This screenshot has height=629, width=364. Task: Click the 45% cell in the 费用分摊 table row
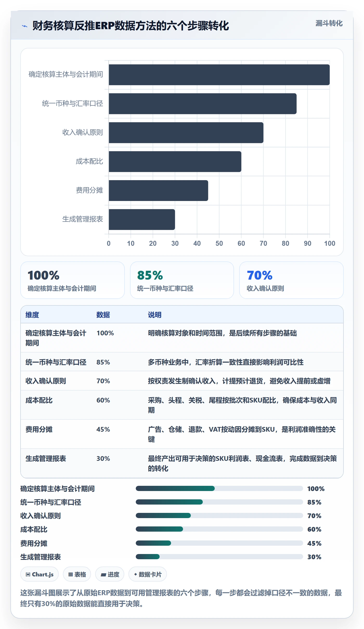pyautogui.click(x=103, y=429)
